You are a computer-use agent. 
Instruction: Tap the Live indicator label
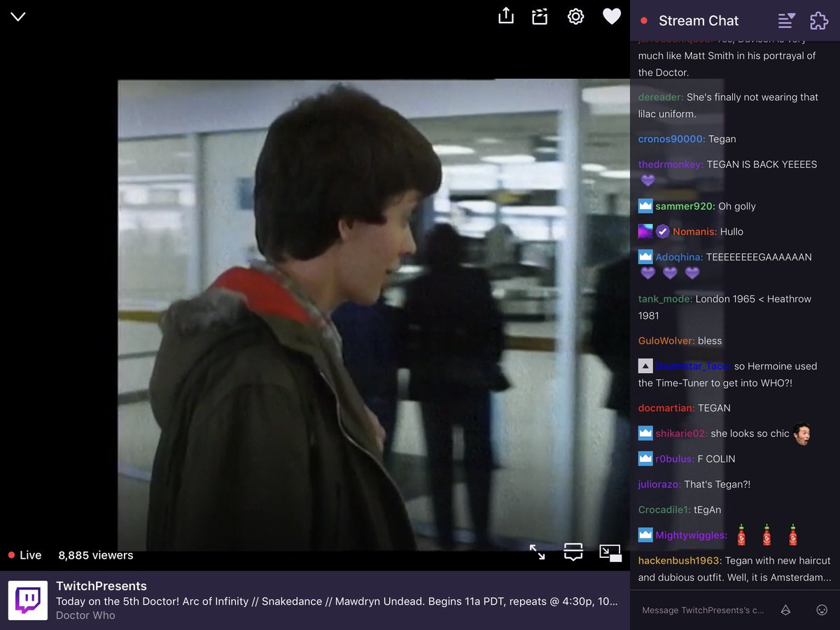[25, 555]
